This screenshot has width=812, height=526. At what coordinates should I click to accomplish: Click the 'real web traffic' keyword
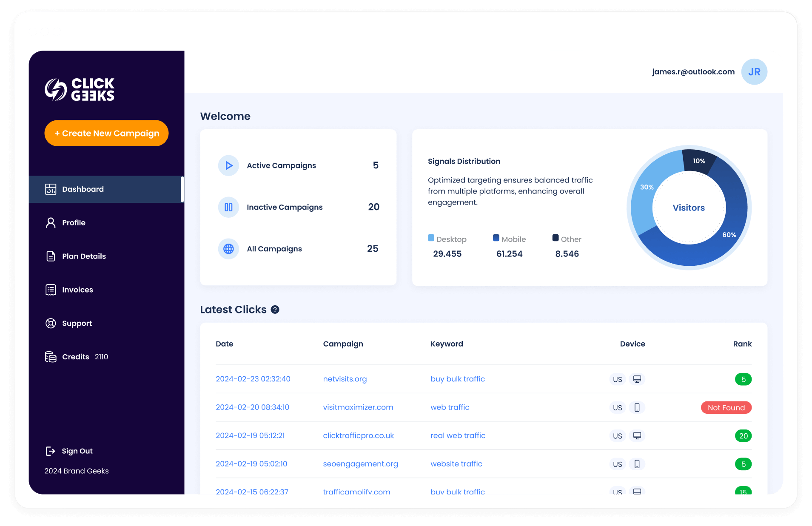pyautogui.click(x=458, y=435)
